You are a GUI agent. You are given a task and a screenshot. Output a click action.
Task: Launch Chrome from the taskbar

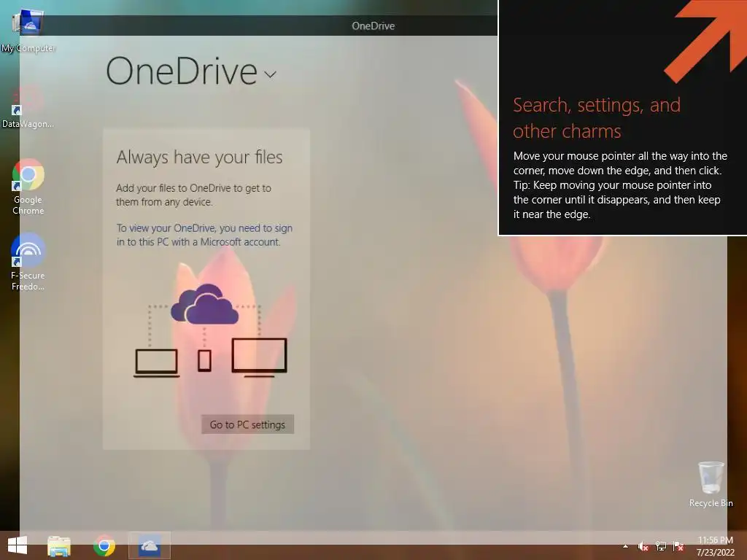(x=104, y=545)
